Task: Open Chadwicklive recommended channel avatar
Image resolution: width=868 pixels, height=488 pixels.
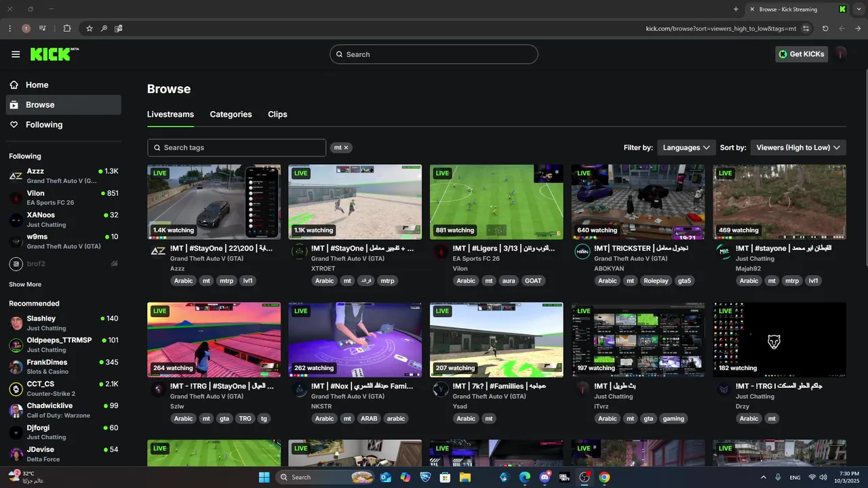Action: (16, 411)
